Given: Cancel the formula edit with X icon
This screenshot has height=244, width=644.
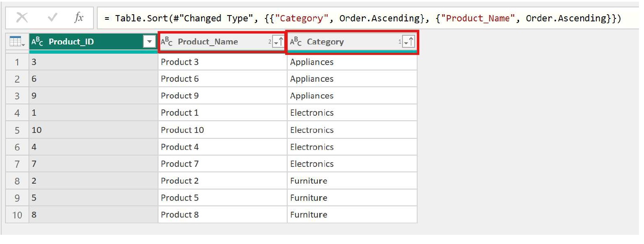Looking at the screenshot, I should click(22, 18).
